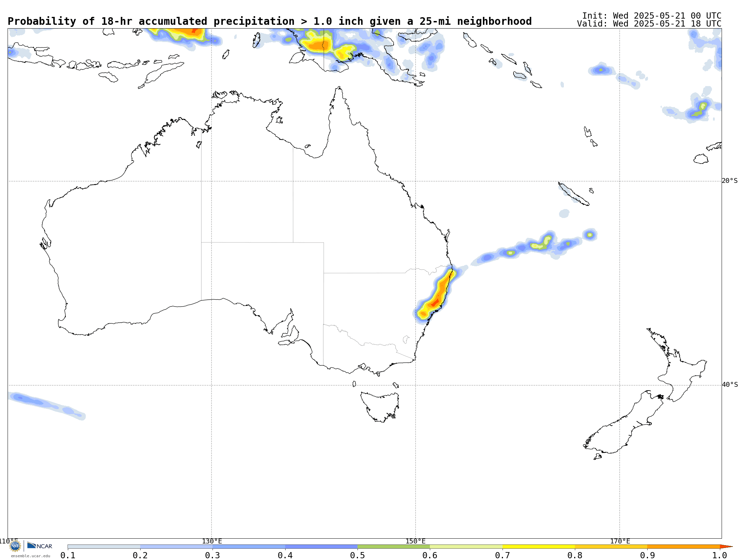
Task: Click the blue precipitation streak southwest of Australia
Action: click(46, 406)
